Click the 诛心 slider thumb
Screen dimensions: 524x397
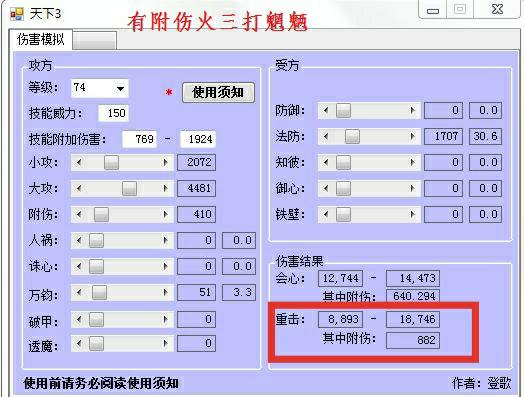coord(96,266)
